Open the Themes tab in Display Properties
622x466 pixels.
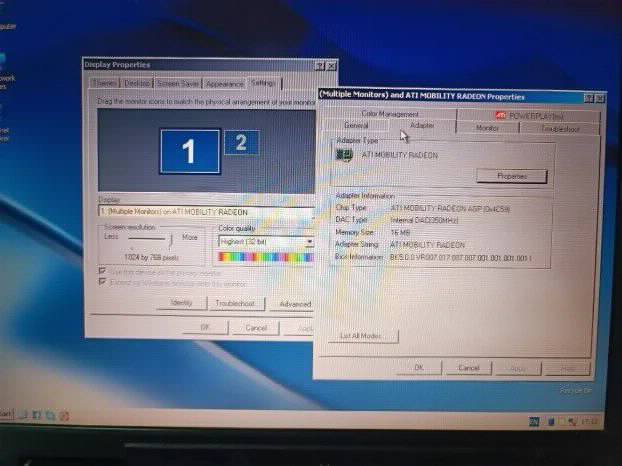coord(105,83)
